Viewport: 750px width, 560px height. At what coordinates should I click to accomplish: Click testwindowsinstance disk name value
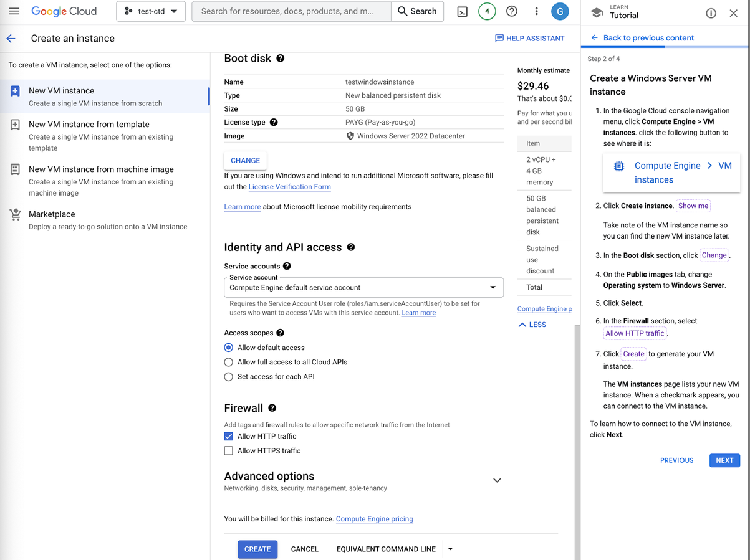point(380,82)
